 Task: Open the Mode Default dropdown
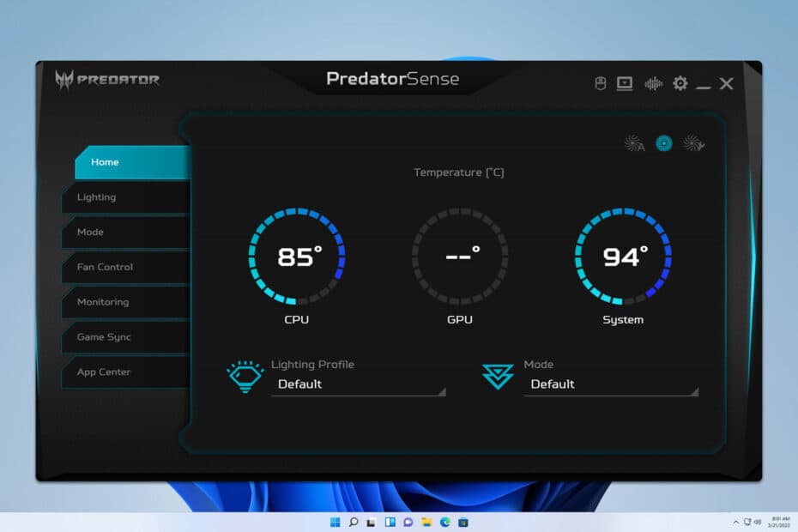[x=609, y=384]
